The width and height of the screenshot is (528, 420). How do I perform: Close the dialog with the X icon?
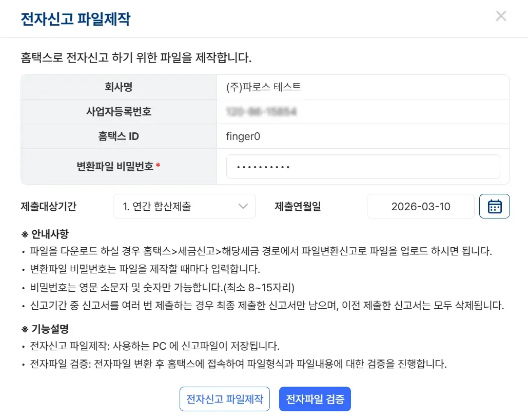coord(501,16)
